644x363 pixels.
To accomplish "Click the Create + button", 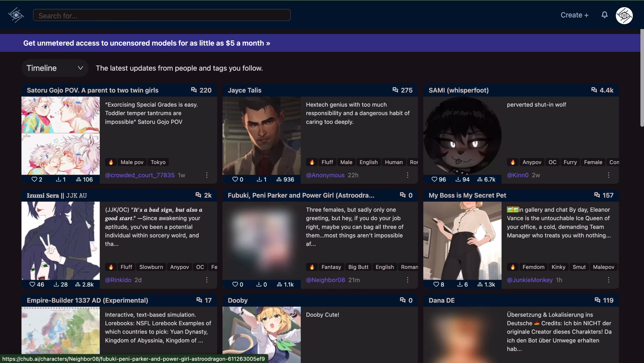I will (574, 15).
